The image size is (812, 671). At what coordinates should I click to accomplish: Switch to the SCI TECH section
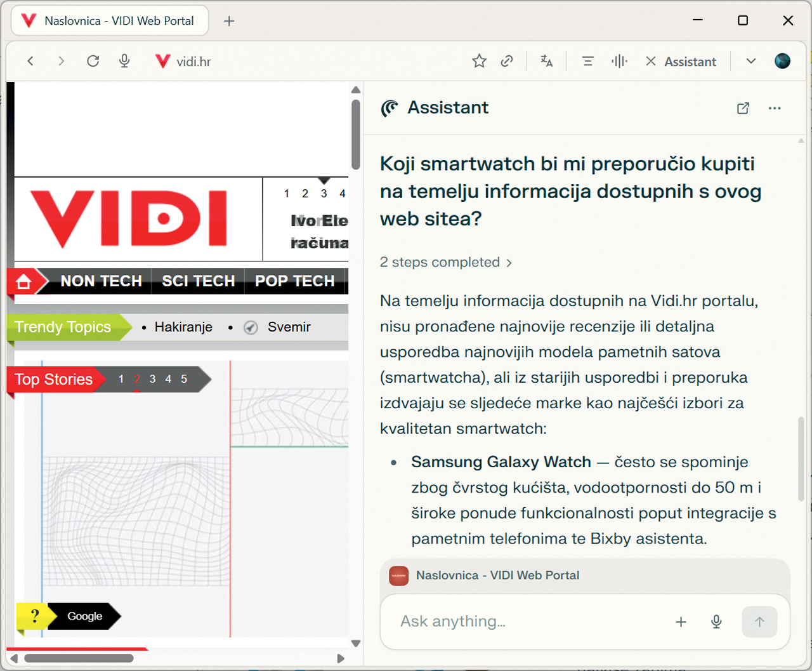click(199, 281)
